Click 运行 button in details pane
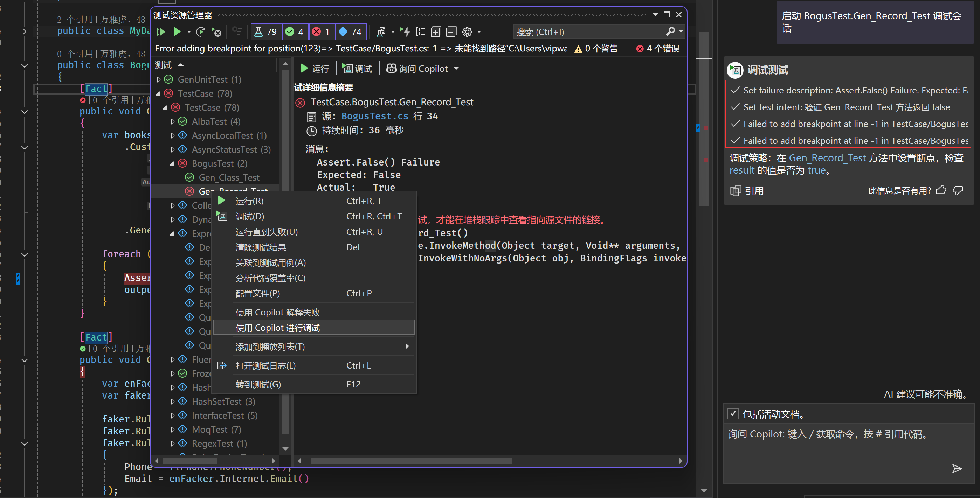The image size is (980, 498). pyautogui.click(x=315, y=69)
